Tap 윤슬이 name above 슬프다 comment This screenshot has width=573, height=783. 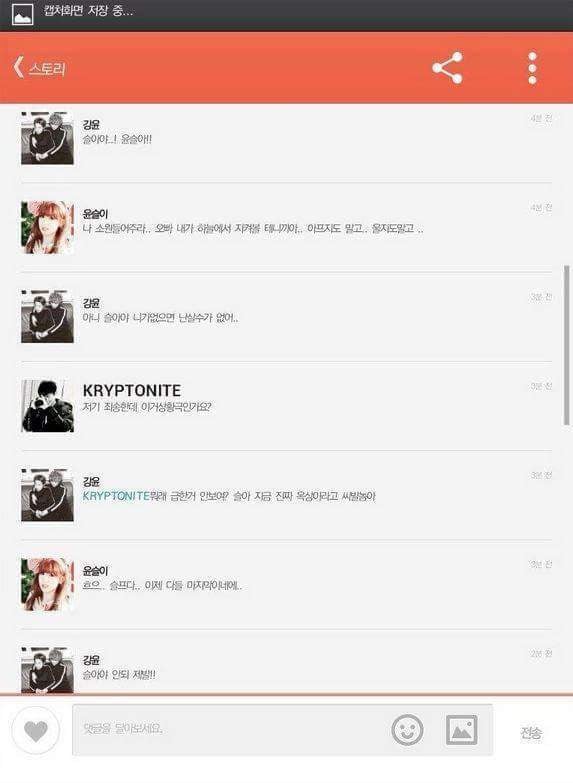point(95,570)
